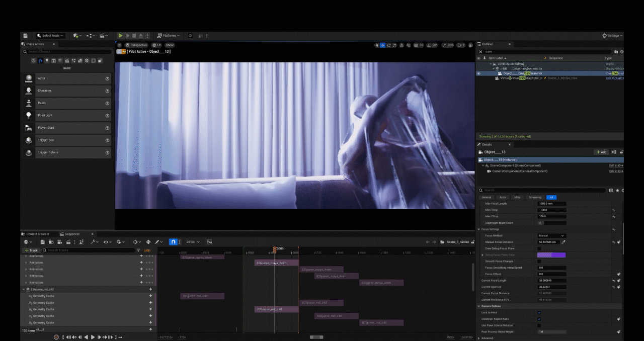Open the cinematics clapperboard dropdown in the toolbar
The height and width of the screenshot is (341, 644).
(104, 36)
